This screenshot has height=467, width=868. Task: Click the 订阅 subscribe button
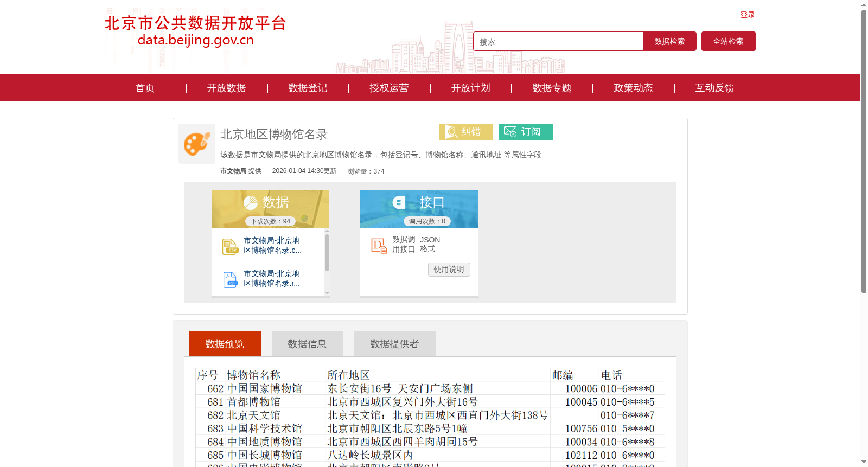click(526, 132)
